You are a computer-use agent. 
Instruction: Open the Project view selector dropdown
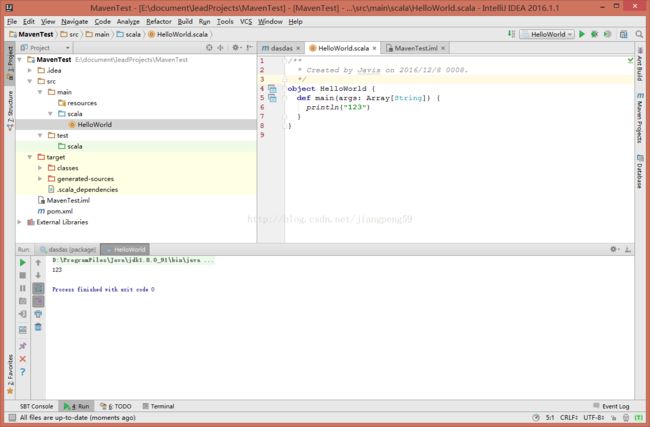45,48
